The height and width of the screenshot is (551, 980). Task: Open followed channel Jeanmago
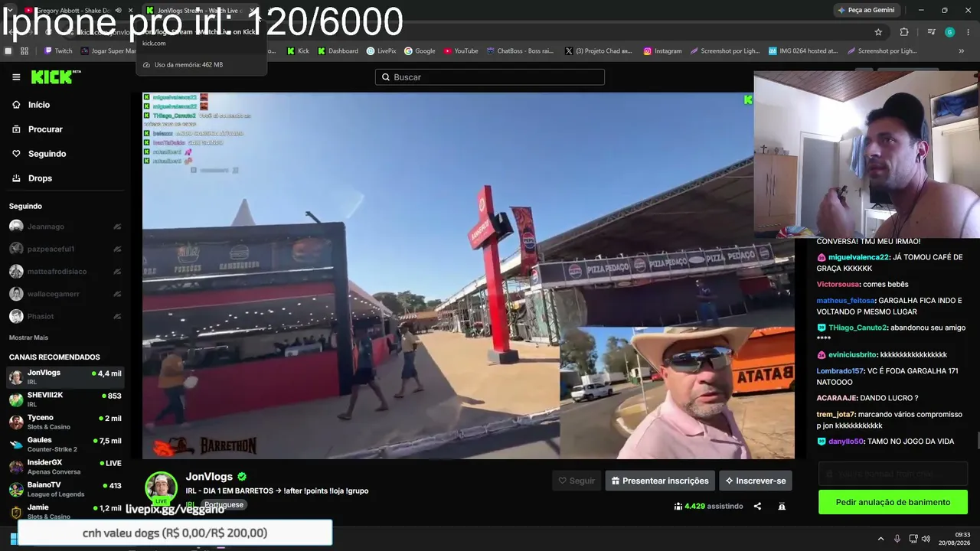tap(65, 227)
